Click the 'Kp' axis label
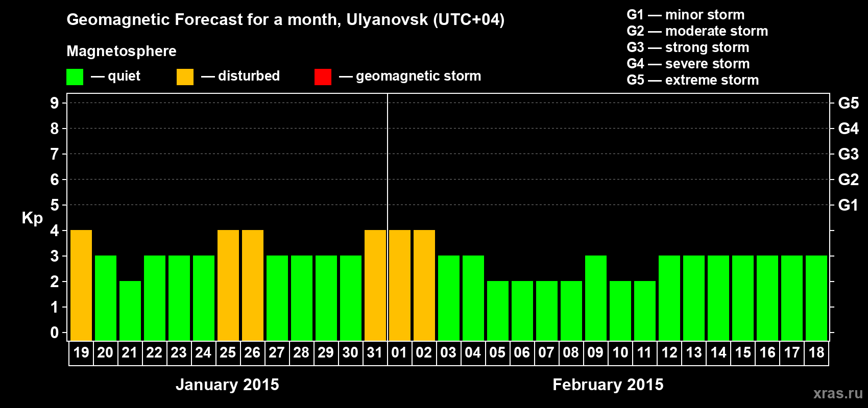This screenshot has height=408, width=868. [32, 218]
